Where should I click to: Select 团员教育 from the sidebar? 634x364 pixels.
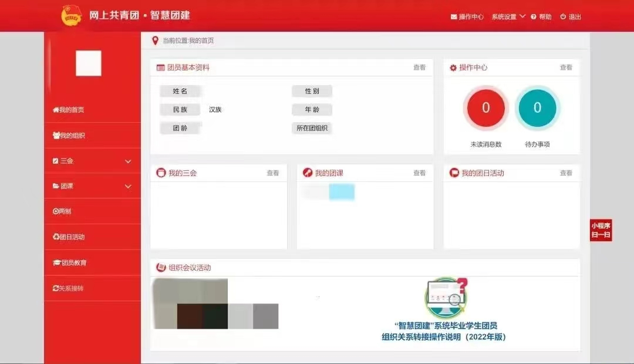[x=70, y=263]
